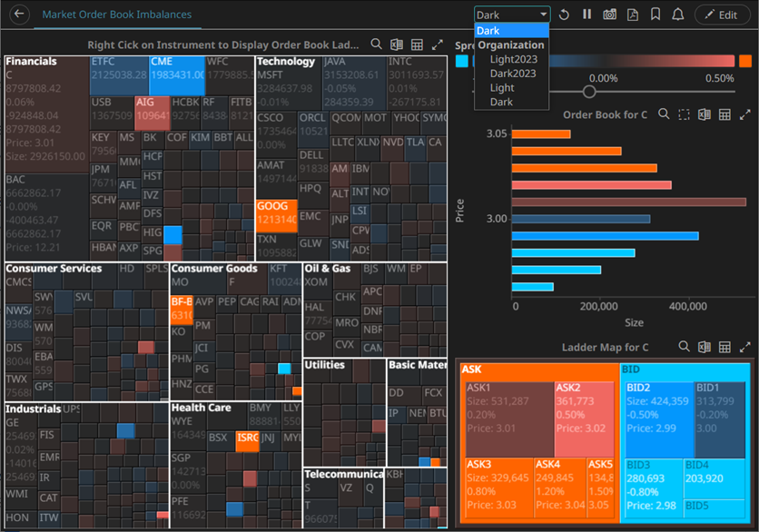This screenshot has width=759, height=532.
Task: Select the BAC cell in Financials
Action: pos(46,217)
